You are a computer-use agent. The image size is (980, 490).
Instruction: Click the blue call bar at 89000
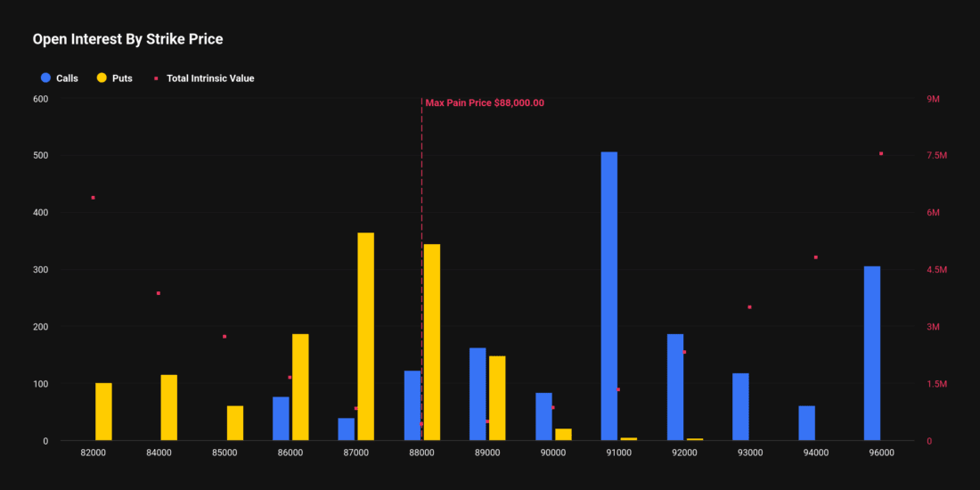pyautogui.click(x=478, y=394)
